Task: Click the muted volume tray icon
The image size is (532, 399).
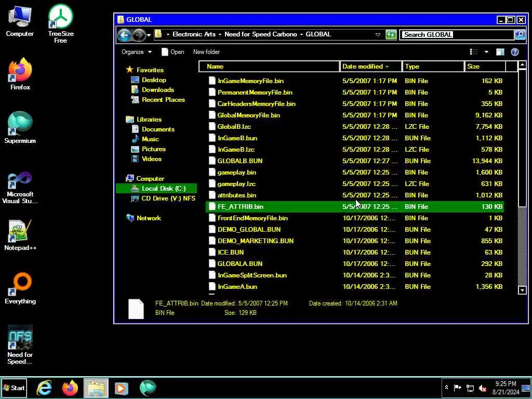Action: click(483, 388)
